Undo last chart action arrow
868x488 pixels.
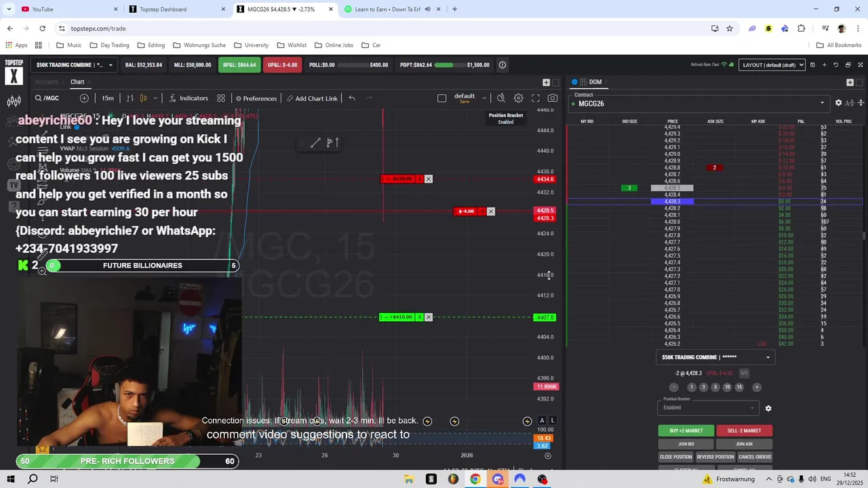pyautogui.click(x=352, y=98)
